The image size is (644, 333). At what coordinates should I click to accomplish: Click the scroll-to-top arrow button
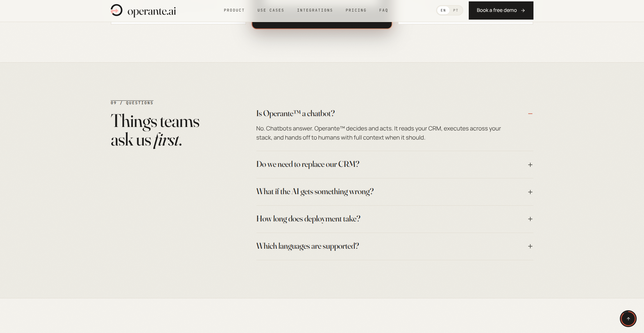628,319
